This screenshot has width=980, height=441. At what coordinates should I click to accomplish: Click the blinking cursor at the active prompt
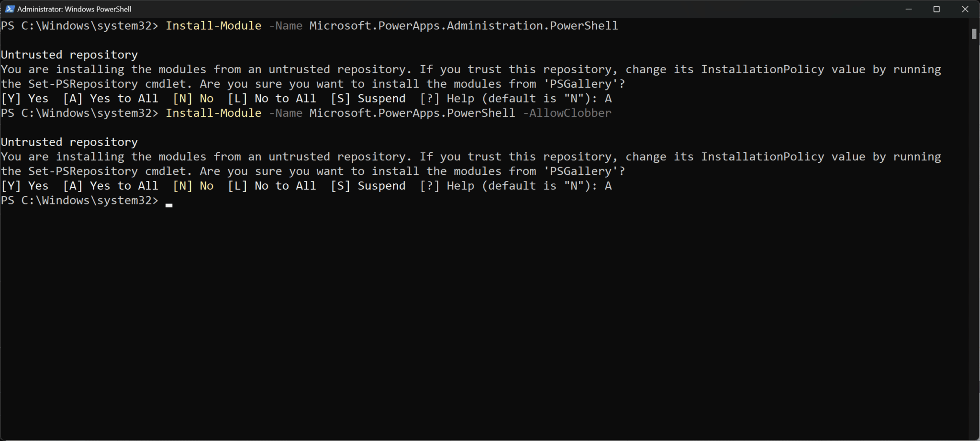[169, 205]
